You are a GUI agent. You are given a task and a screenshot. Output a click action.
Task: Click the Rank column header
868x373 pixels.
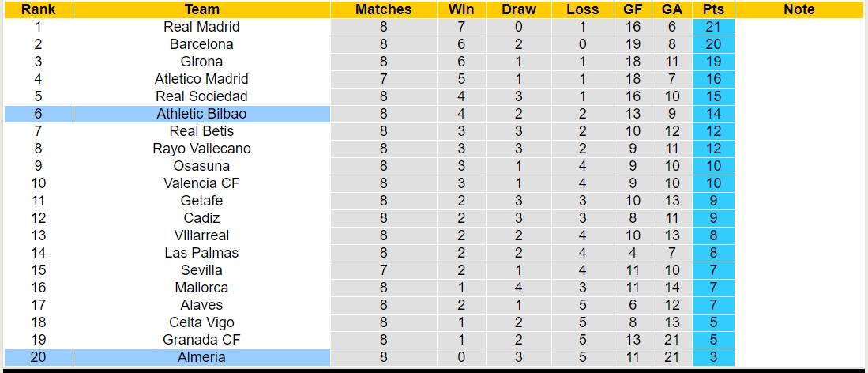[38, 9]
